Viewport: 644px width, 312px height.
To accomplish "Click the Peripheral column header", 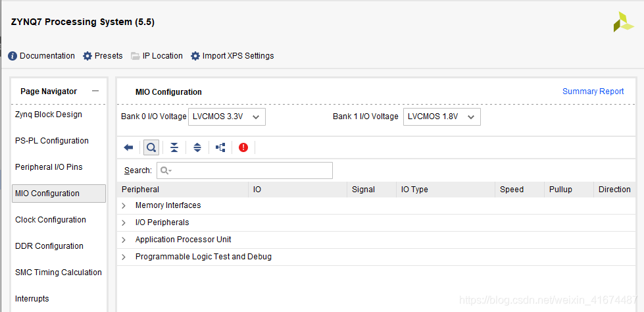I will click(x=183, y=190).
